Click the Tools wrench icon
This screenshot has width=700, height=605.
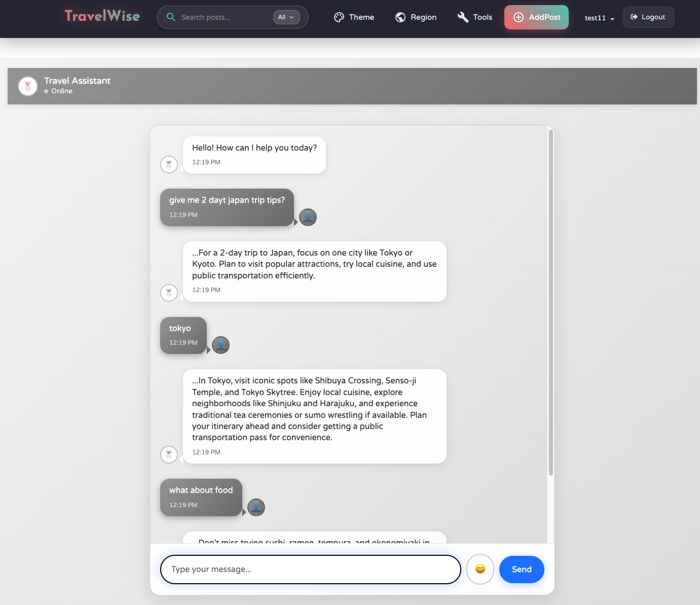point(463,17)
